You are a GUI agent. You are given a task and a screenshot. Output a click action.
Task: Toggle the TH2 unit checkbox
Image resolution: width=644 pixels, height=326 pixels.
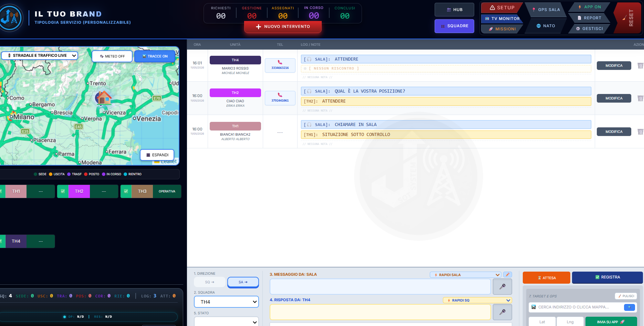coord(63,191)
